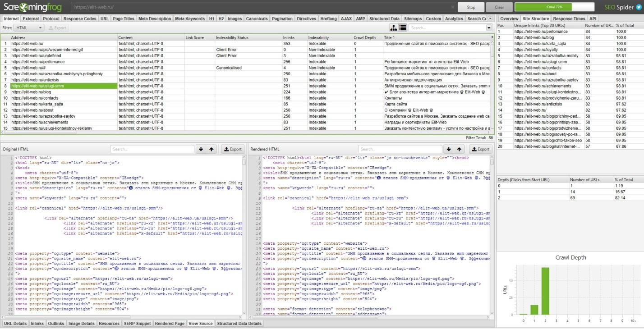Select row https://elit-web.ru/undefined
644x329 pixels.
coord(246,55)
